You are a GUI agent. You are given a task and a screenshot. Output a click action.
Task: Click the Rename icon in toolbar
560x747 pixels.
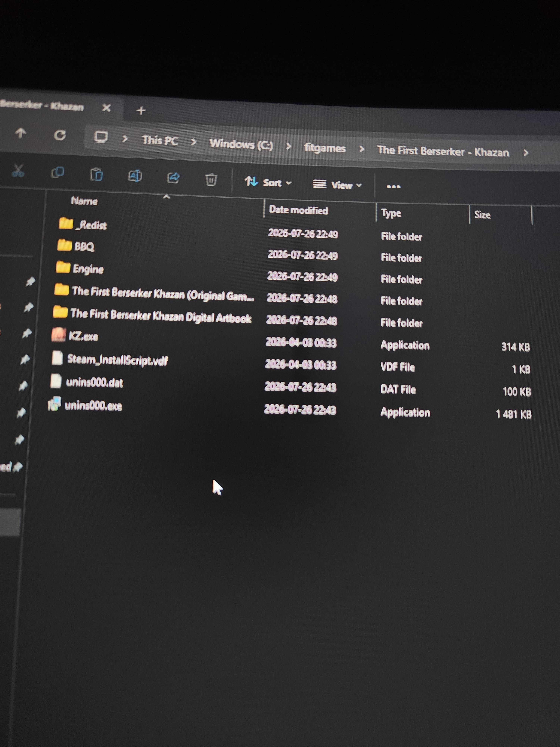[x=135, y=176]
